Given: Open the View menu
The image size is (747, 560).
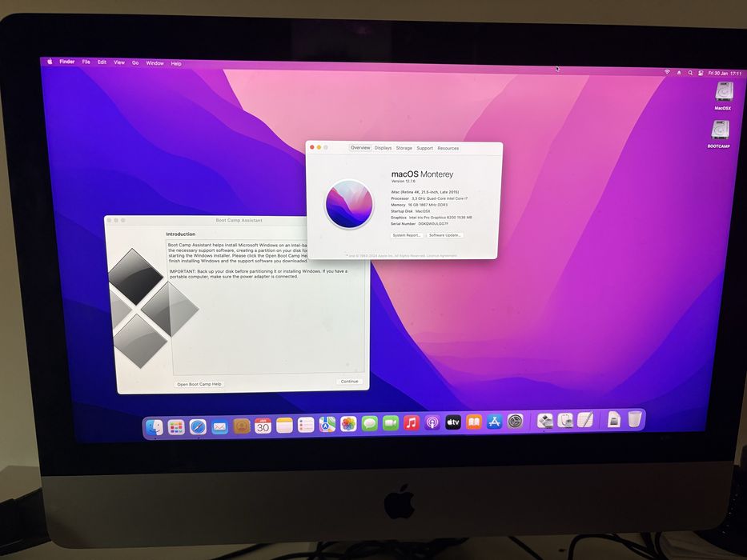Looking at the screenshot, I should click(119, 62).
